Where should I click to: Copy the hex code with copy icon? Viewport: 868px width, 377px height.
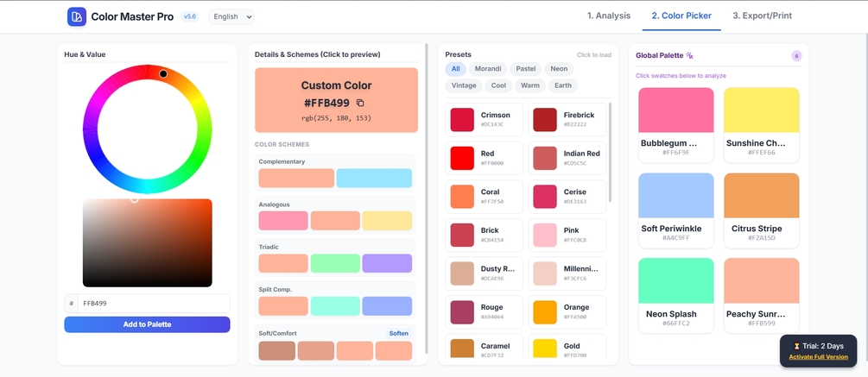click(360, 103)
